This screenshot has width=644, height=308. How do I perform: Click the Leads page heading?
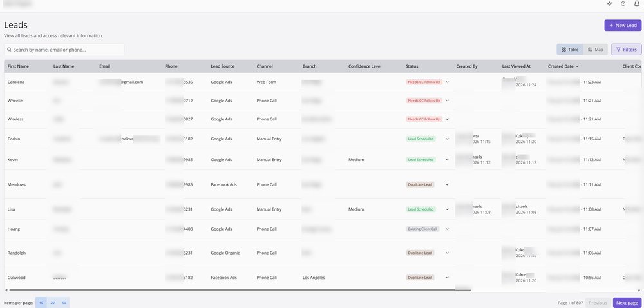click(x=15, y=25)
